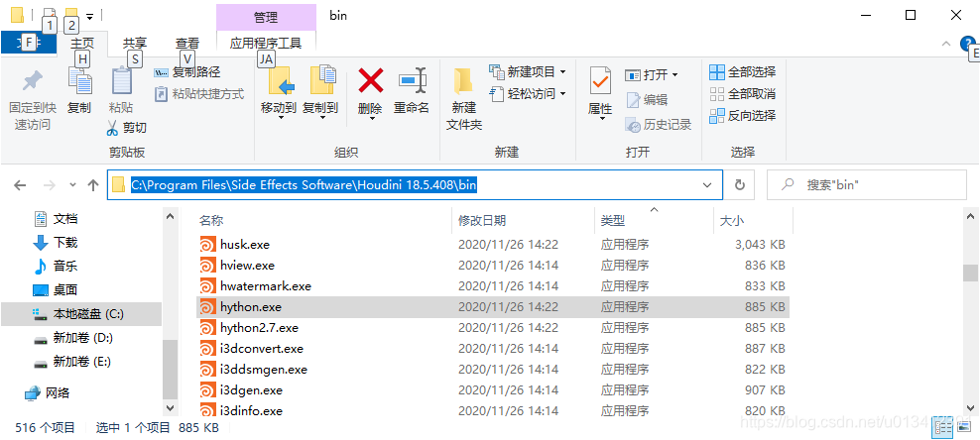The image size is (980, 440).
Task: Collapse the ribbon with the chevron
Action: pos(945,43)
